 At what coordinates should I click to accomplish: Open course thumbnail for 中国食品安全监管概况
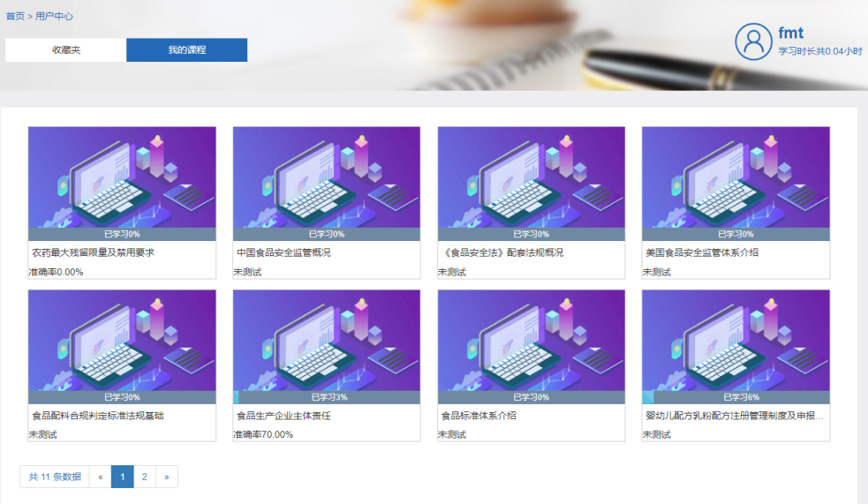pyautogui.click(x=326, y=177)
